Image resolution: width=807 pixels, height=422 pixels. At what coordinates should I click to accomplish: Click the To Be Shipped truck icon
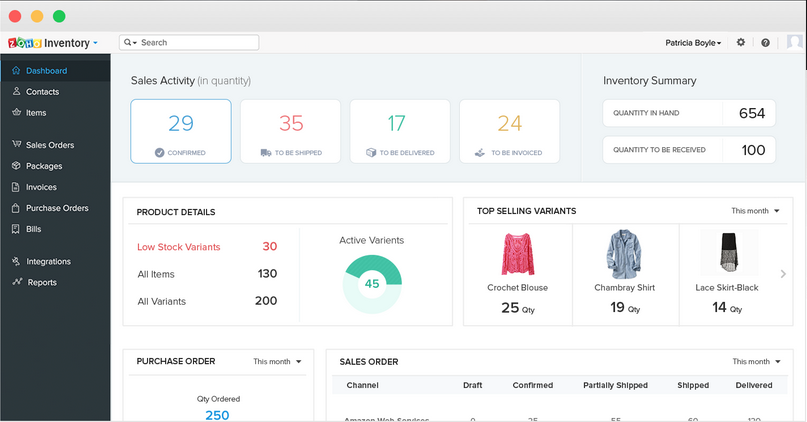point(266,152)
